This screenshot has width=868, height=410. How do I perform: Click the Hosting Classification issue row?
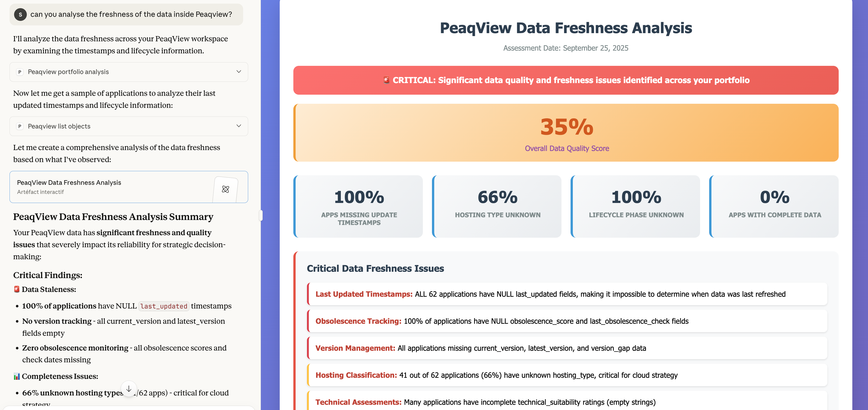(567, 375)
